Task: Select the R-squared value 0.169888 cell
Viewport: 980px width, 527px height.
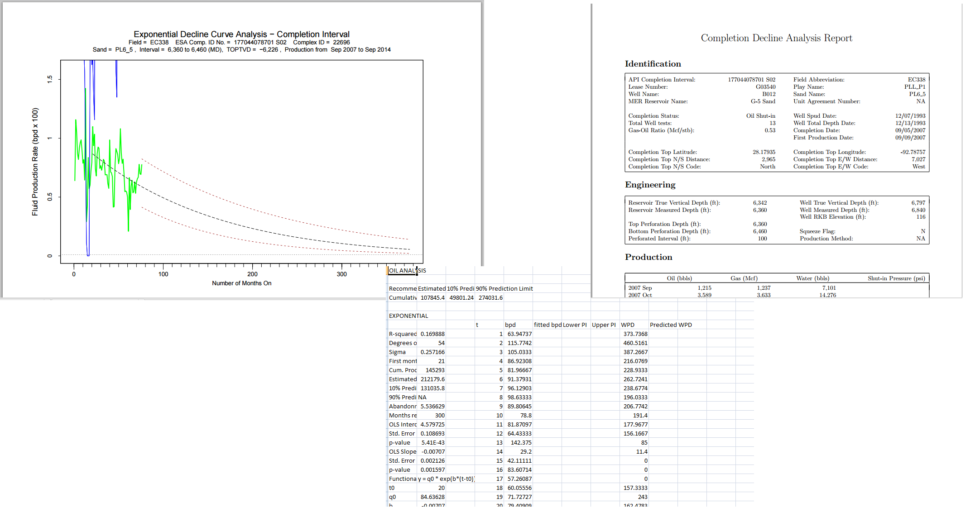Action: point(432,334)
